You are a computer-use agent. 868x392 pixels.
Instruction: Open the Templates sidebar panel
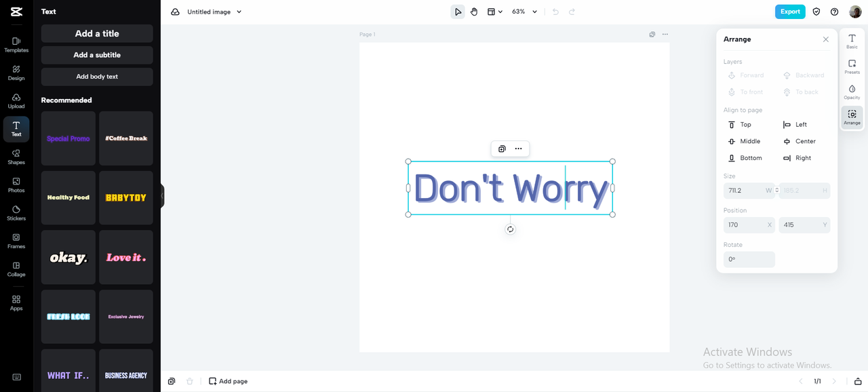pyautogui.click(x=16, y=45)
